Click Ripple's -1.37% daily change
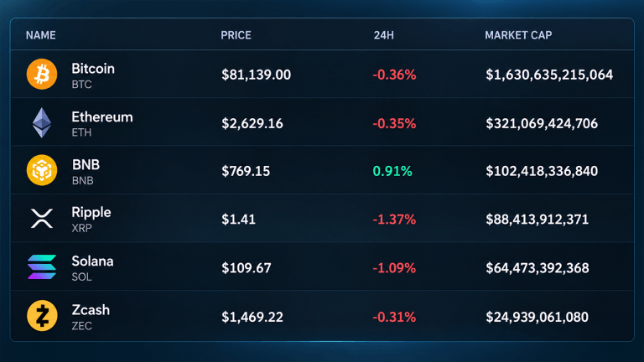 coord(394,220)
